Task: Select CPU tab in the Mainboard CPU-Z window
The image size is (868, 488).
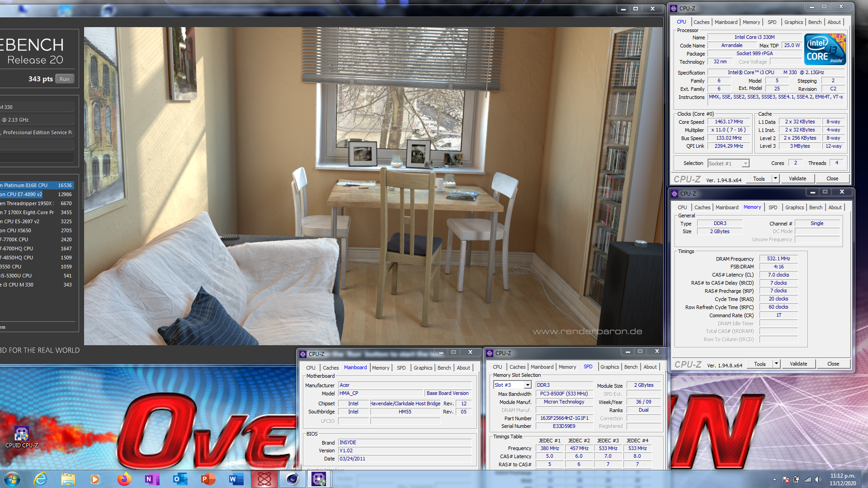Action: tap(311, 368)
